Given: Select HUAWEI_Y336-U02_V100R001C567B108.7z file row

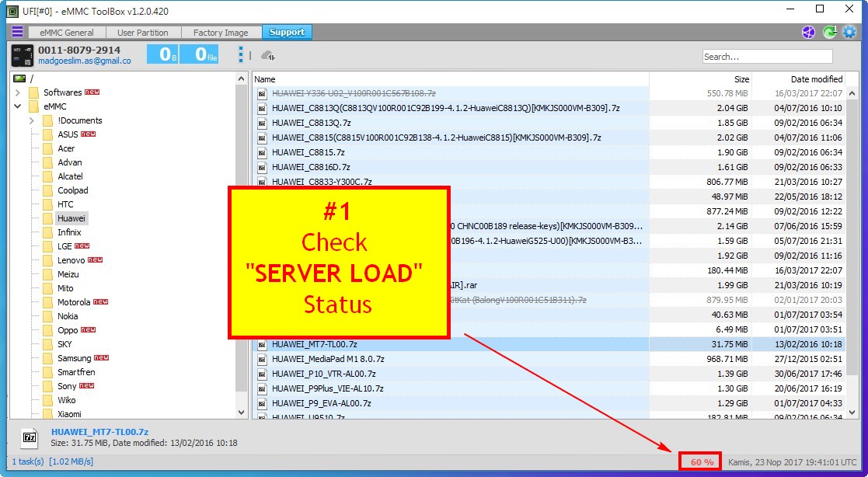Looking at the screenshot, I should coord(549,93).
